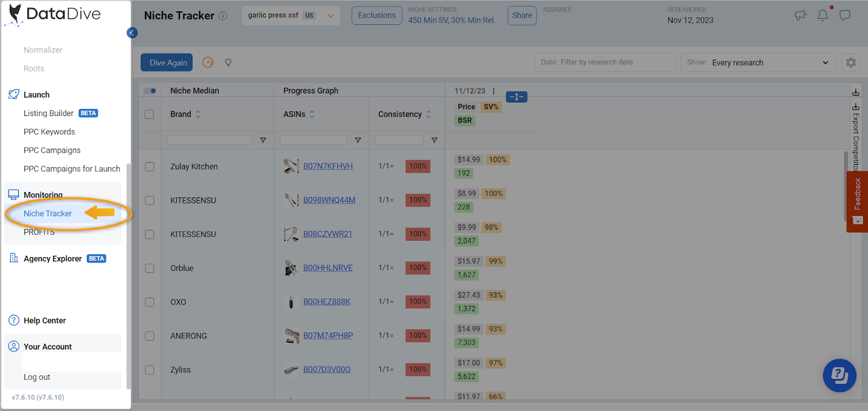Open the Roots menu item
This screenshot has width=868, height=411.
pyautogui.click(x=34, y=68)
